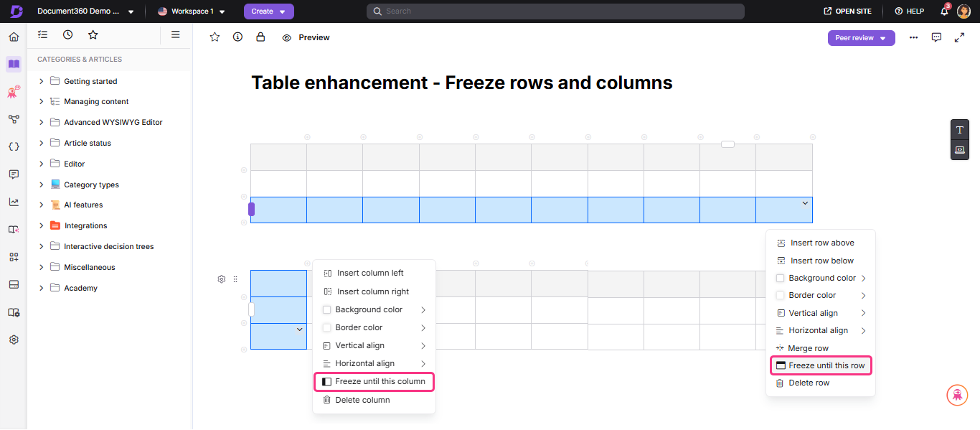
Task: Open the Peer review status dropdown
Action: pos(861,37)
